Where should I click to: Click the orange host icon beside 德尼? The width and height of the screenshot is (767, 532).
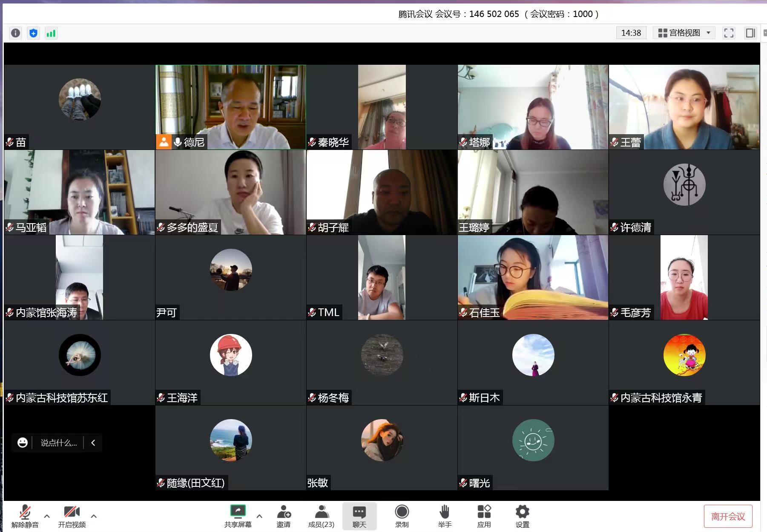click(164, 142)
